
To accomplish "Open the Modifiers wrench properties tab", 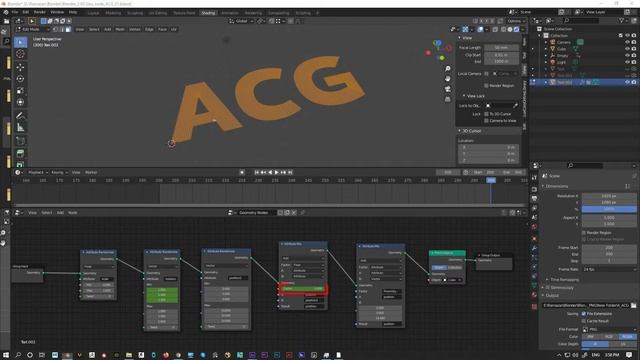I will click(534, 248).
